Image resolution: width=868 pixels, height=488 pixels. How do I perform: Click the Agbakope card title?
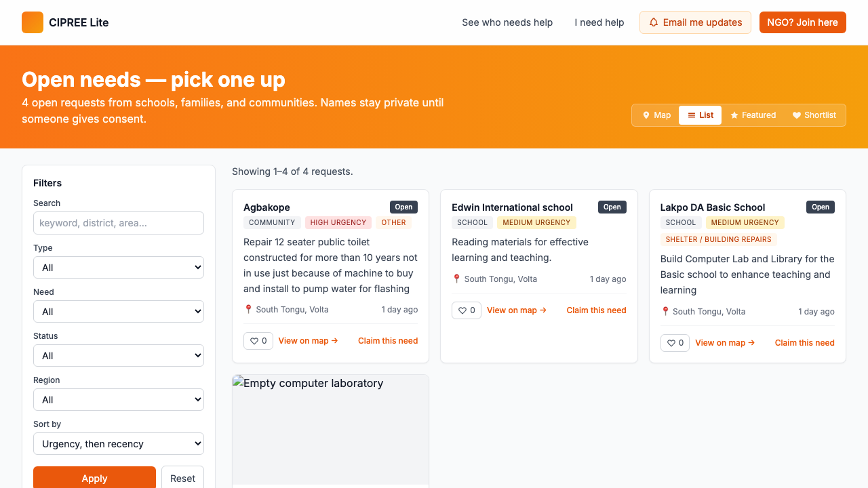coord(267,207)
